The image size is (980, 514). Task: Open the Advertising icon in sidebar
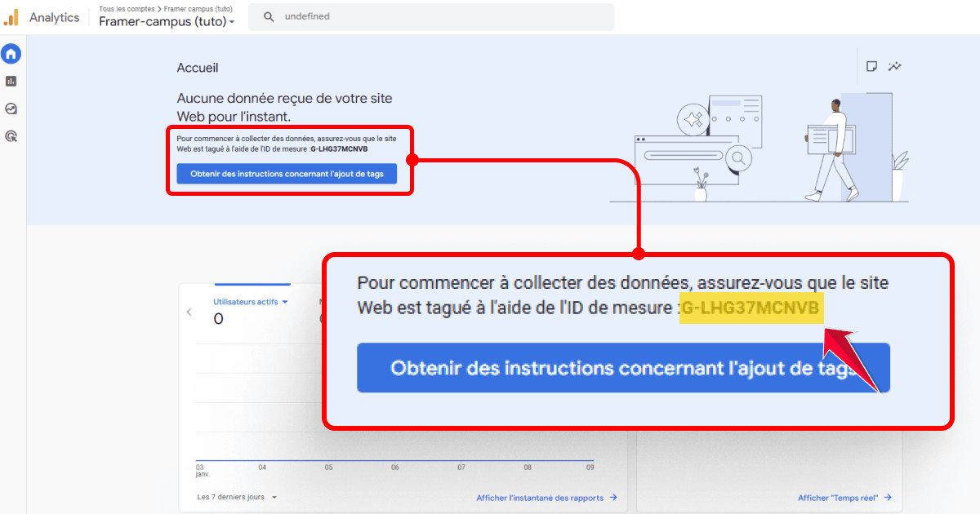pyautogui.click(x=11, y=135)
